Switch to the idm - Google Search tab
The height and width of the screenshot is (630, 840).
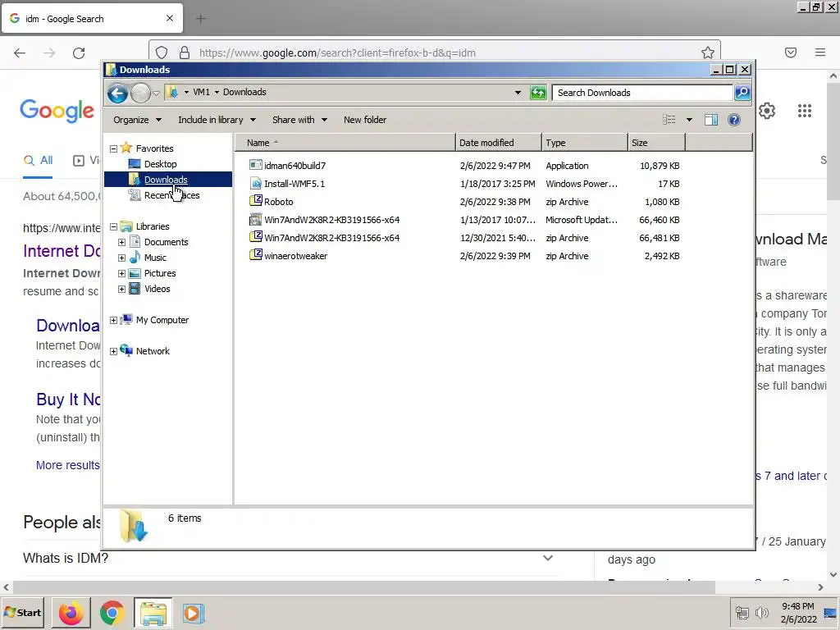[92, 19]
